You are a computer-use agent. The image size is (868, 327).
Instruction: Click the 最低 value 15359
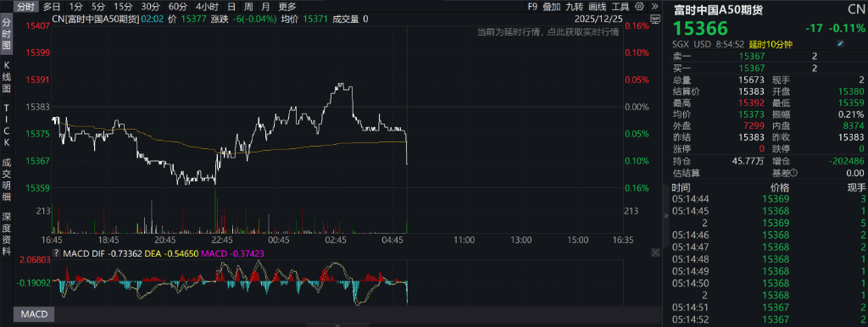(851, 103)
